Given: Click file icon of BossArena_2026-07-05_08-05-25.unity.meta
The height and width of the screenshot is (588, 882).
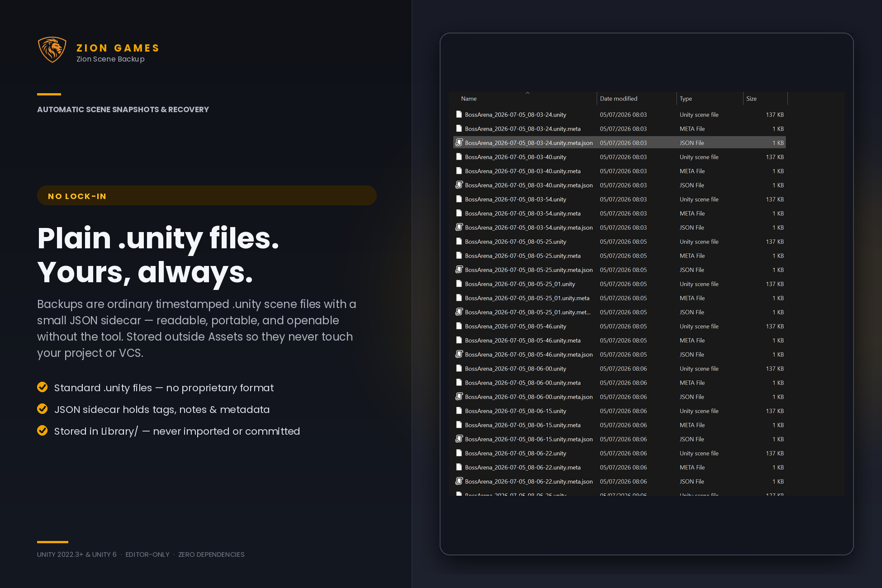Looking at the screenshot, I should 459,256.
